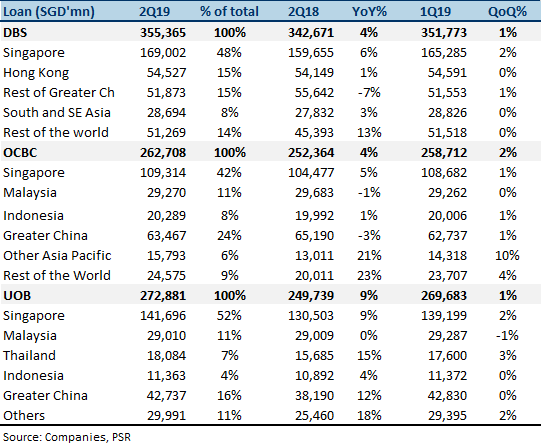Click OCBC 1Q19 total '258,712'
The image size is (542, 447).
(444, 152)
